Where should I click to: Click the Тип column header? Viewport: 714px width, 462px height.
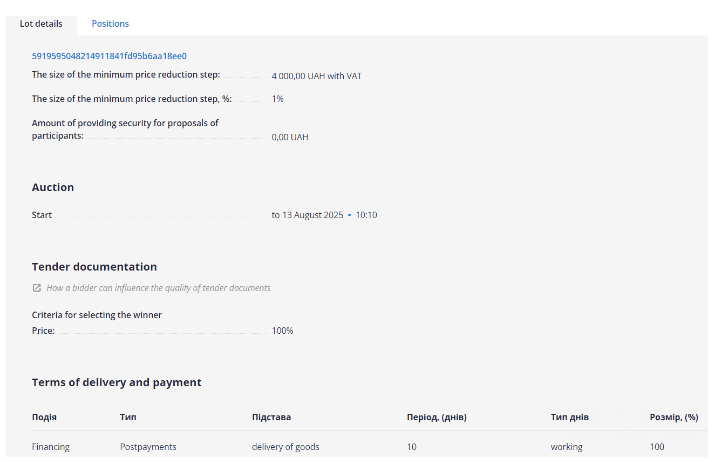(128, 417)
